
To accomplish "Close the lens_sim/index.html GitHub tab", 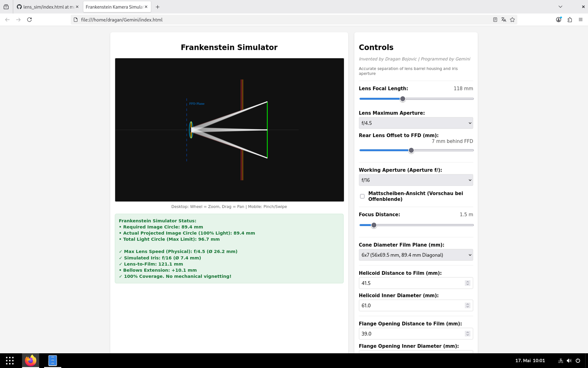I will pyautogui.click(x=77, y=7).
